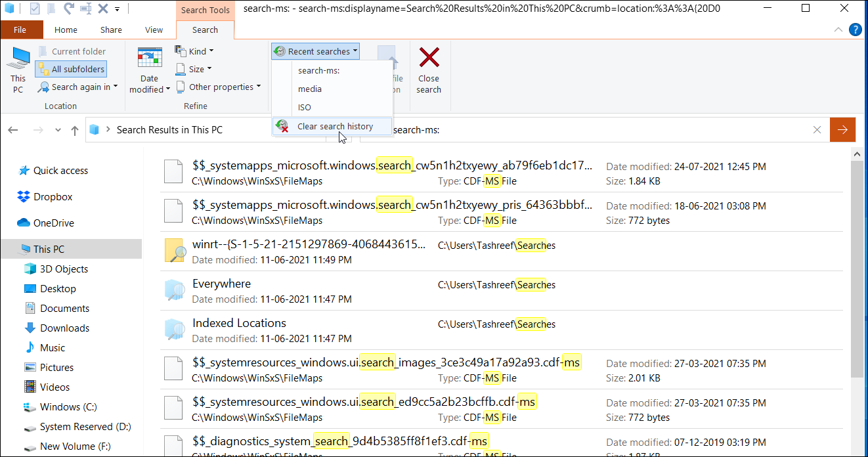The height and width of the screenshot is (457, 868).
Task: Switch to the Home ribbon tab
Action: click(66, 30)
